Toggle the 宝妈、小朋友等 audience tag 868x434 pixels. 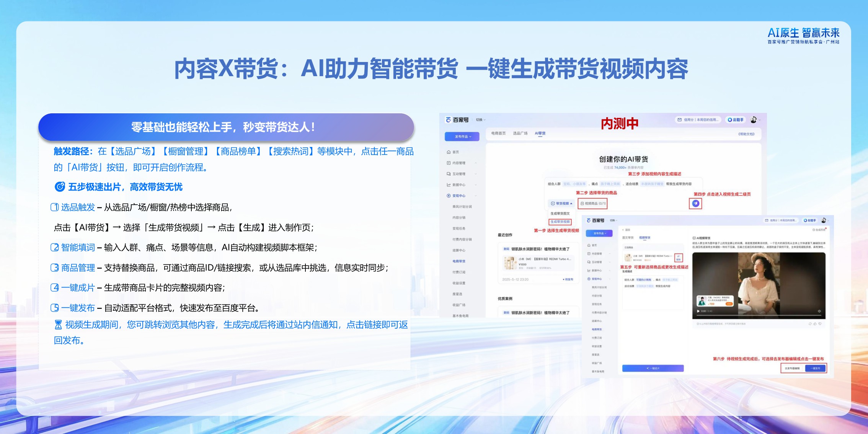pyautogui.click(x=574, y=184)
